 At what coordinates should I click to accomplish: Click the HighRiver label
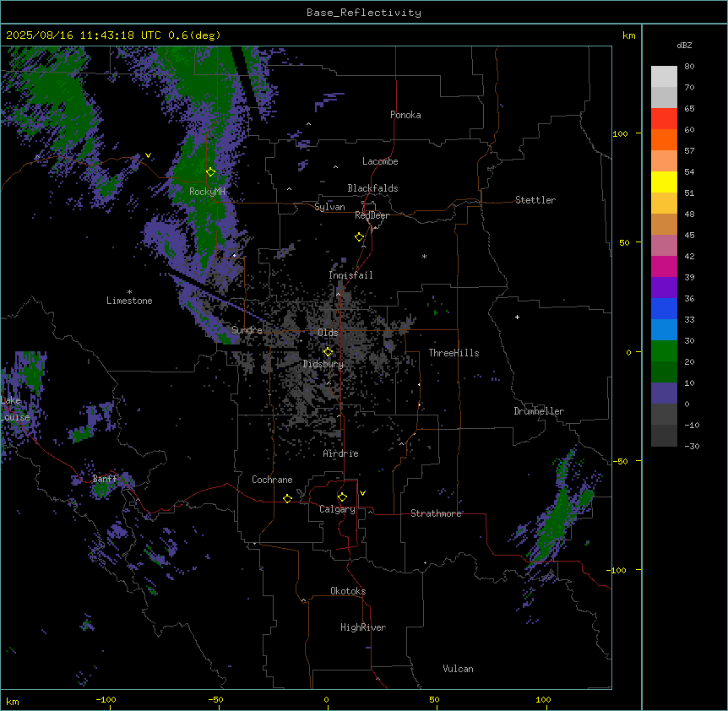(363, 627)
